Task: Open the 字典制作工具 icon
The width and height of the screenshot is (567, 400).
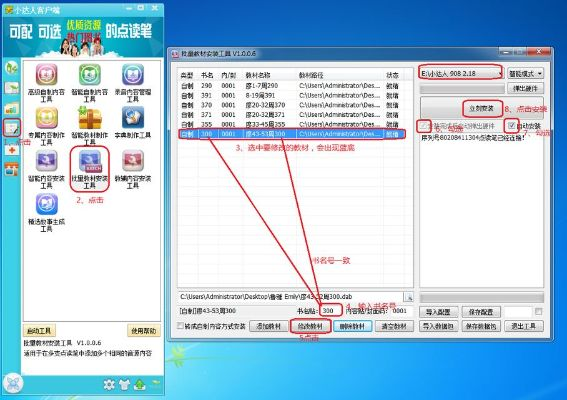Action: click(133, 118)
